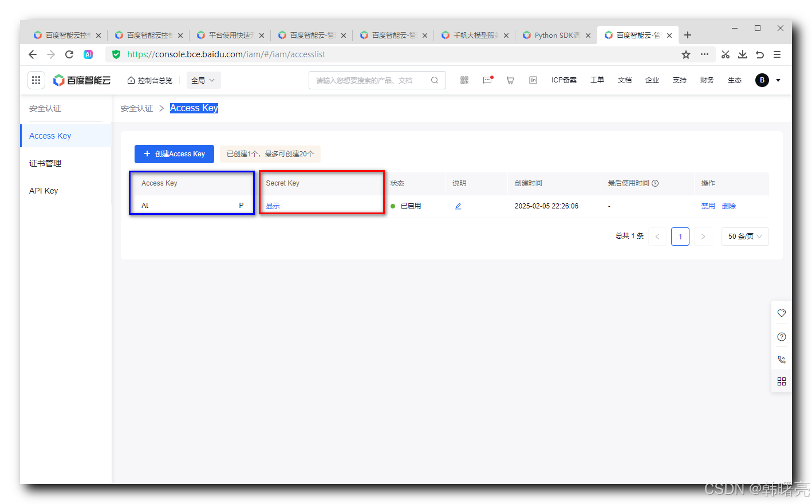Open 工单 in the top menu
Viewport: 812px width, 504px height.
pyautogui.click(x=597, y=80)
